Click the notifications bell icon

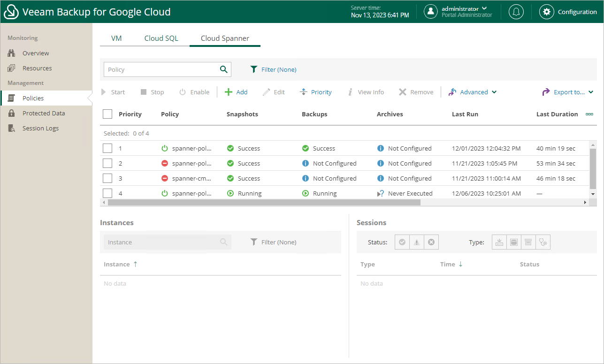[516, 12]
